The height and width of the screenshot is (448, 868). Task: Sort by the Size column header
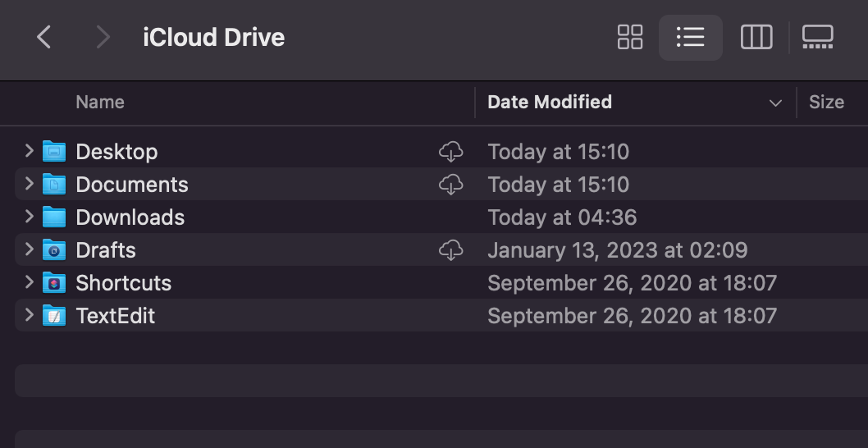[825, 103]
